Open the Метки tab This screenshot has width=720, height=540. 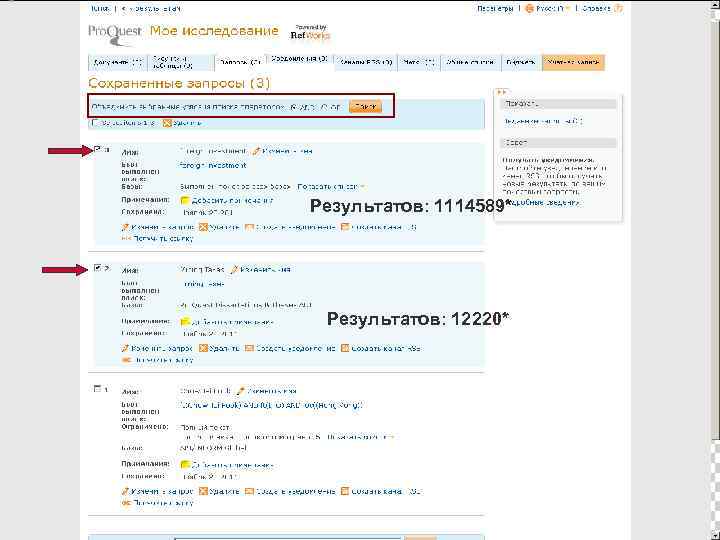pyautogui.click(x=419, y=62)
